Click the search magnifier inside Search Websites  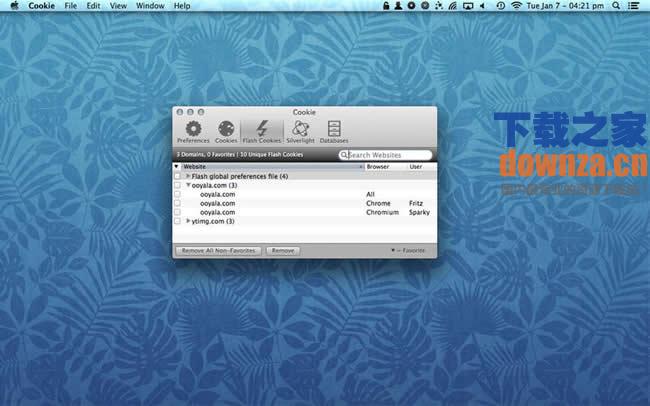coord(344,155)
